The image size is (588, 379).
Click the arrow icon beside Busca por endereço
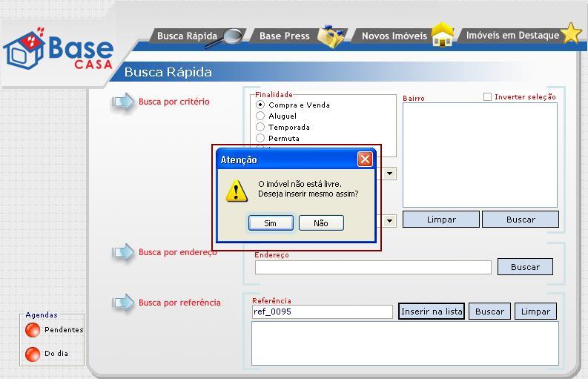(122, 252)
